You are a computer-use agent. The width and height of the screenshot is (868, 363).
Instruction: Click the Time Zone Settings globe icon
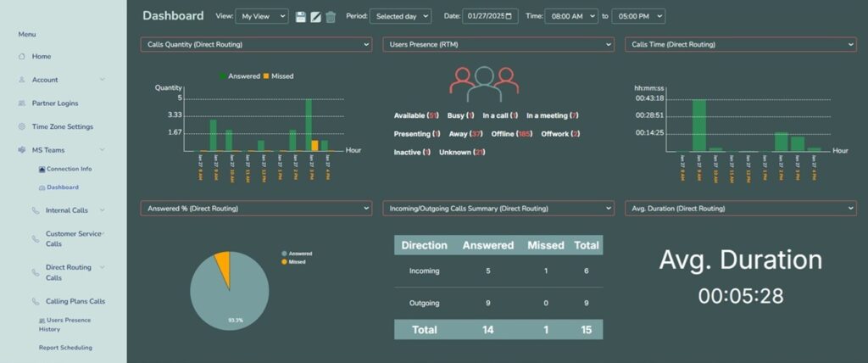21,126
